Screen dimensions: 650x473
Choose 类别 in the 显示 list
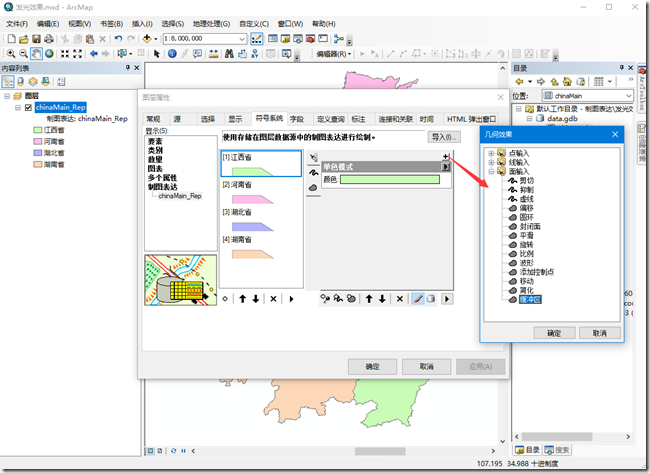(x=155, y=150)
